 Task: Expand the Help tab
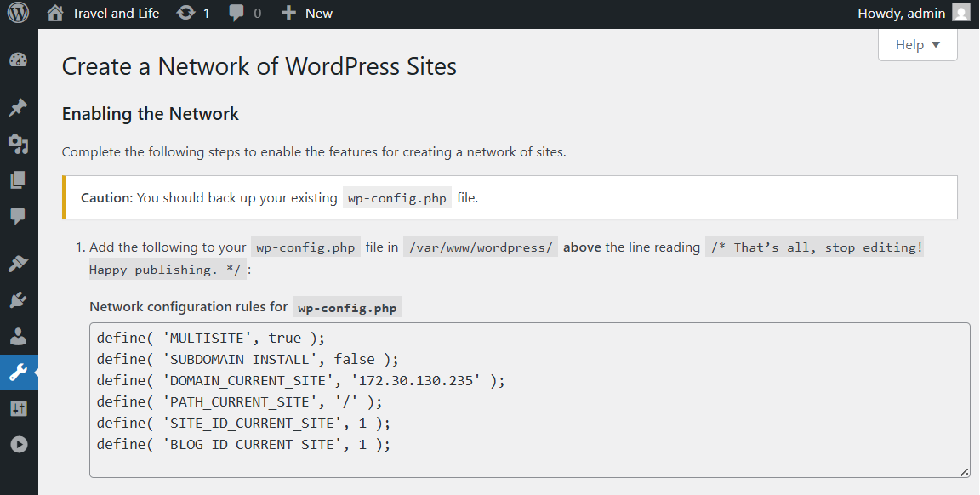(x=918, y=45)
